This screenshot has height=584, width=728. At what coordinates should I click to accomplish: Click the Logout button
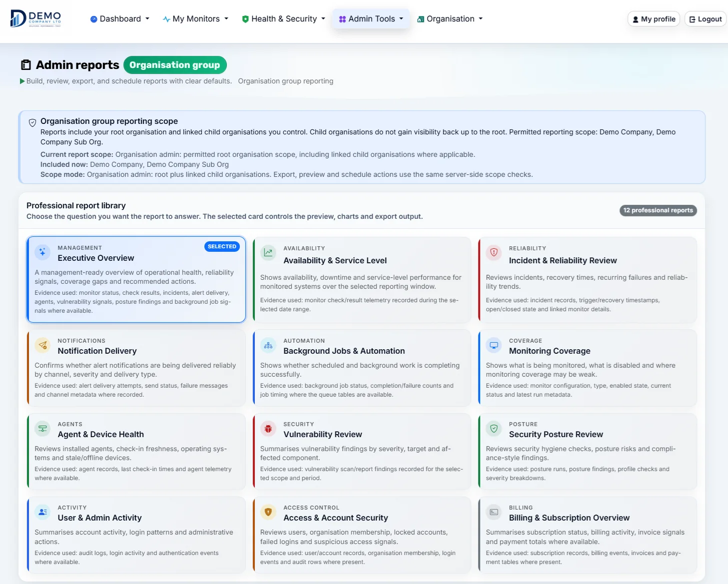coord(705,19)
